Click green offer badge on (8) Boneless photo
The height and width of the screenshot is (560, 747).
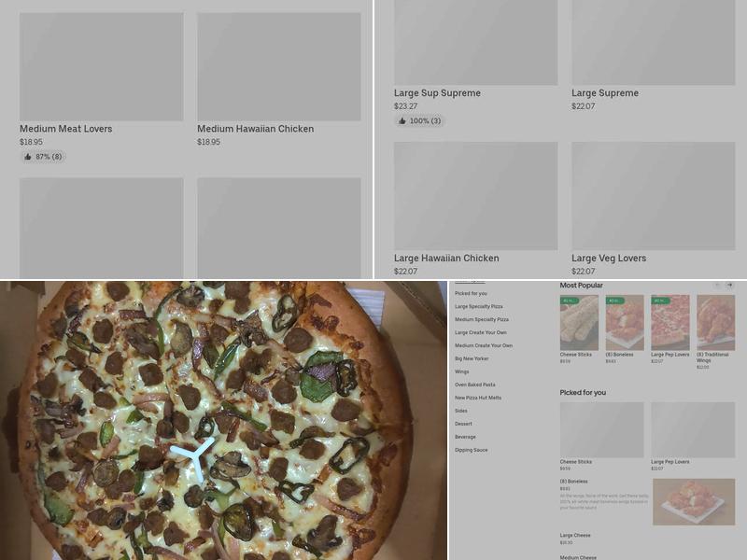pyautogui.click(x=615, y=301)
